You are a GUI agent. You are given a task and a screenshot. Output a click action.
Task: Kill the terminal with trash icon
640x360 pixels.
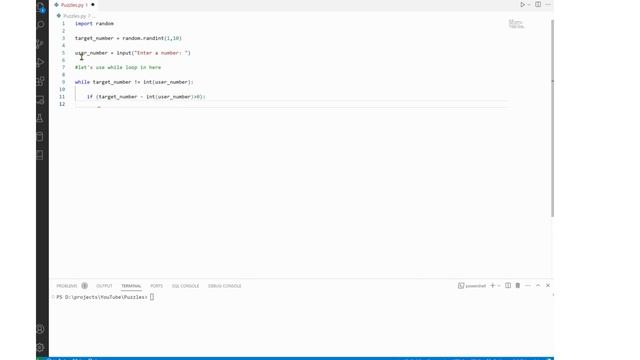click(518, 286)
